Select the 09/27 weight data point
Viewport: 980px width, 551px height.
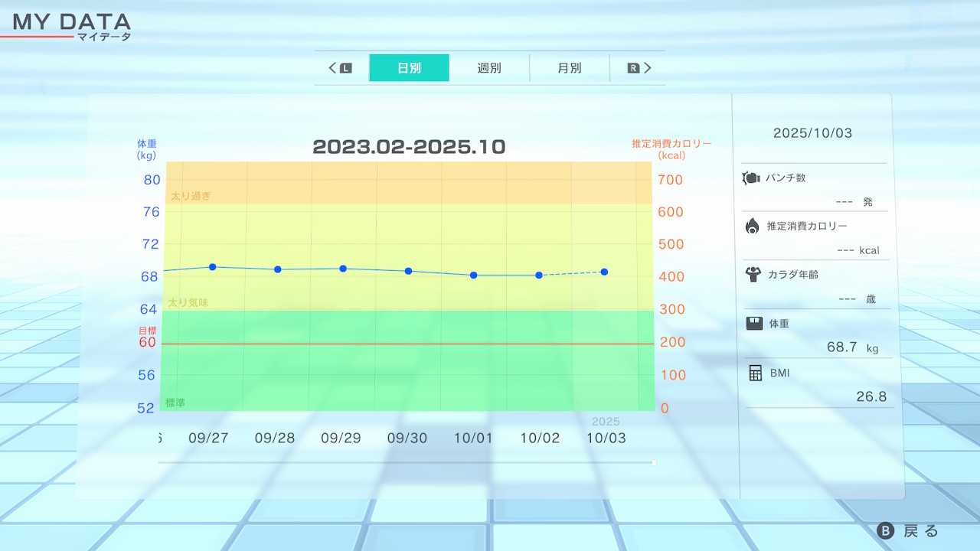tap(212, 267)
